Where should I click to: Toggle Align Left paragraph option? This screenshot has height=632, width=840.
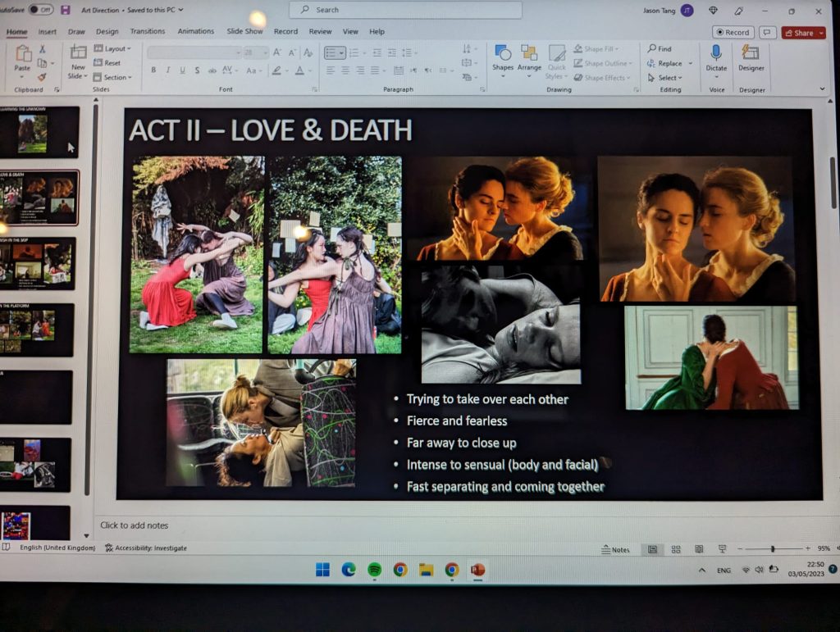[x=331, y=70]
